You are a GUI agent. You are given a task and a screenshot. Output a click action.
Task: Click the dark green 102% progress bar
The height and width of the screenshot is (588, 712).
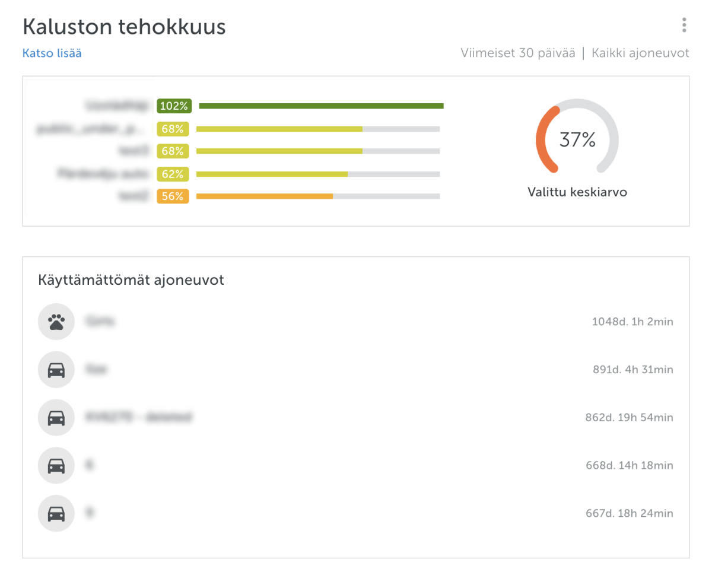(x=321, y=106)
